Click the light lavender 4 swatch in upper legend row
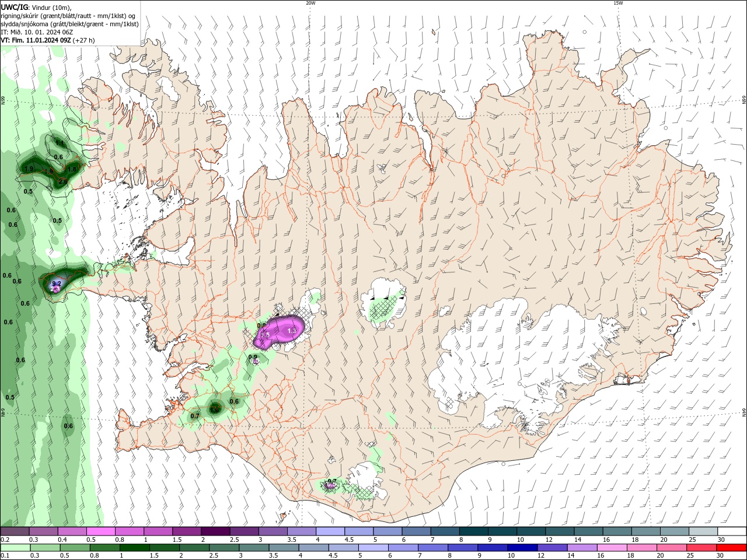Image resolution: width=747 pixels, height=560 pixels. click(x=330, y=531)
